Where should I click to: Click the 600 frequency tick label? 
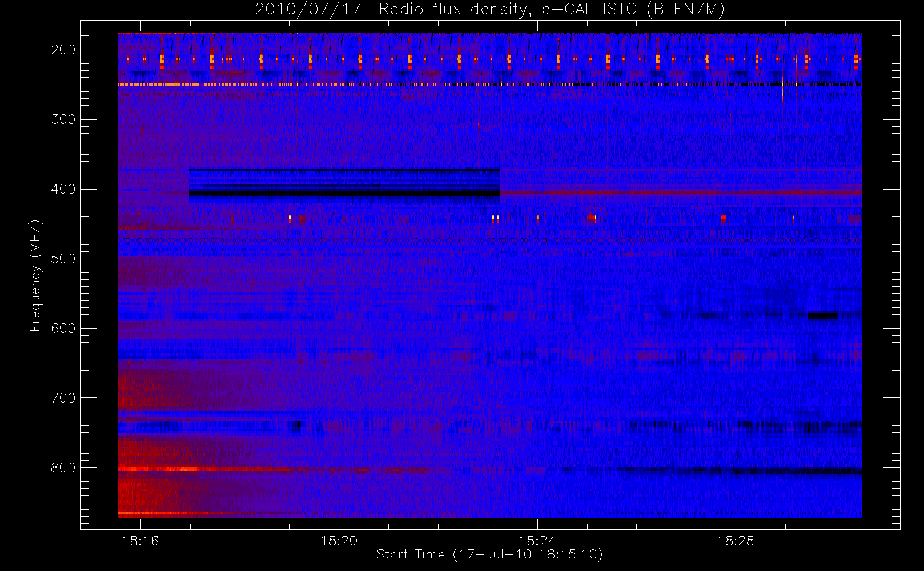63,328
